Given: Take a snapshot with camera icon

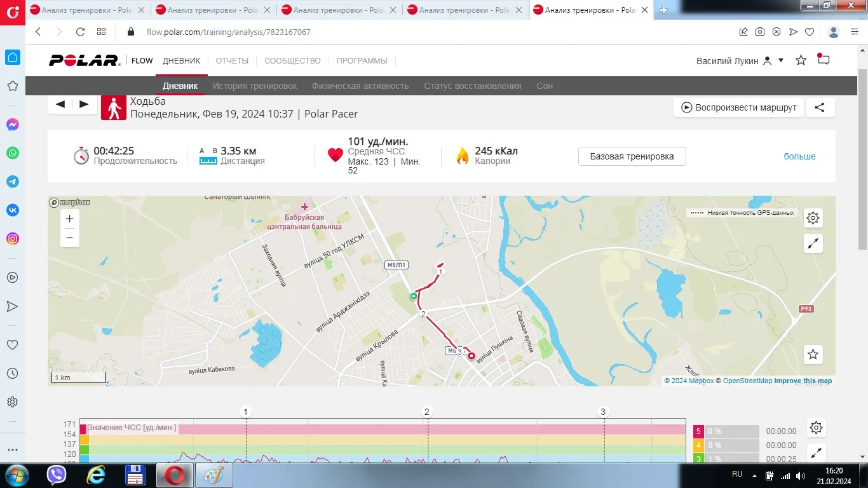Looking at the screenshot, I should [760, 32].
